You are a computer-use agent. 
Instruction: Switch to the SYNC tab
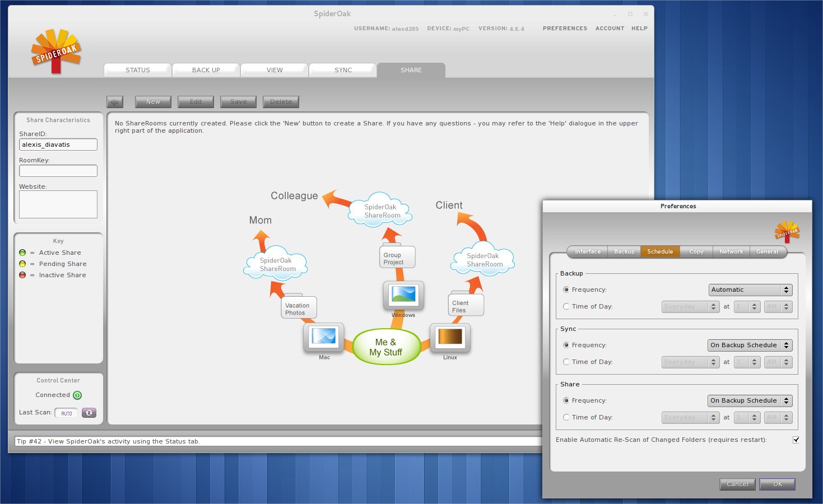343,70
